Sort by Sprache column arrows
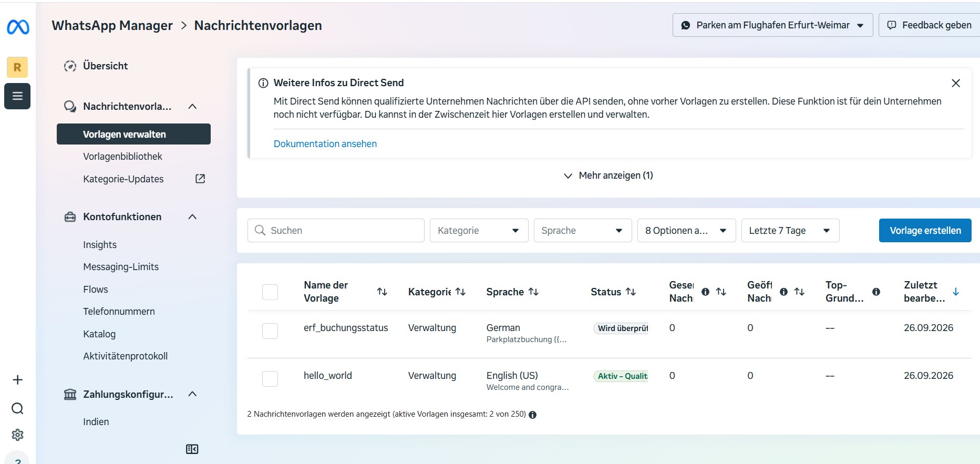This screenshot has width=980, height=464. (x=533, y=292)
